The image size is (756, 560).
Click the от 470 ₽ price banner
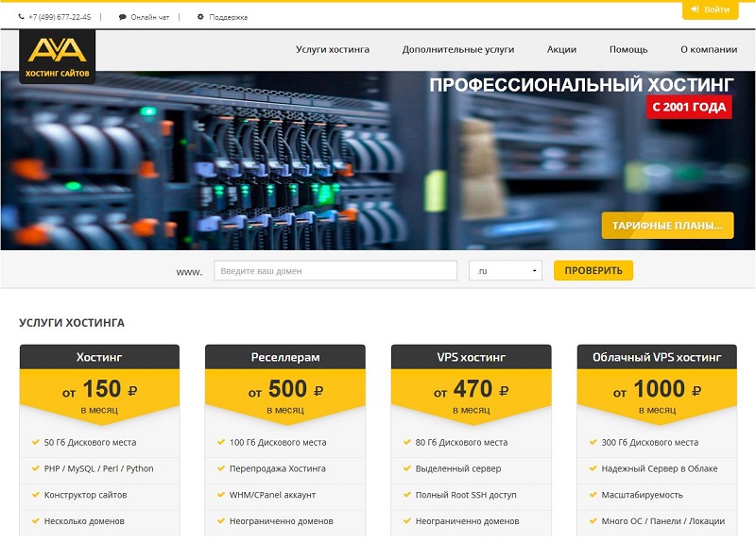[471, 396]
